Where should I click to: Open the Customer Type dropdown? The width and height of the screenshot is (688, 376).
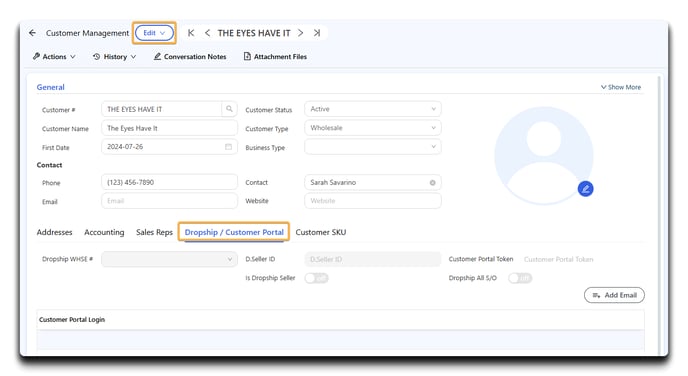[373, 128]
